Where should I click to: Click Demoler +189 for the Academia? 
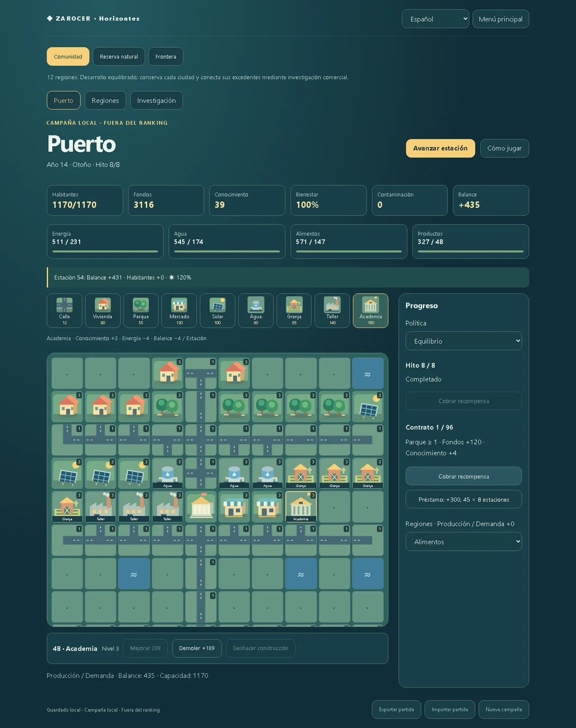coord(197,648)
